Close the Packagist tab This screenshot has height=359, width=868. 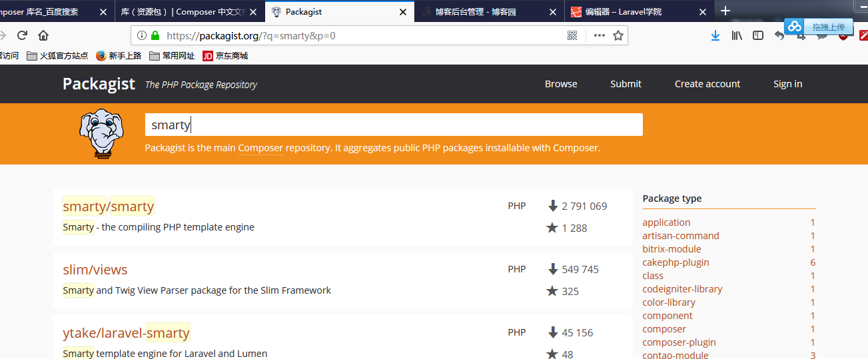pos(402,11)
